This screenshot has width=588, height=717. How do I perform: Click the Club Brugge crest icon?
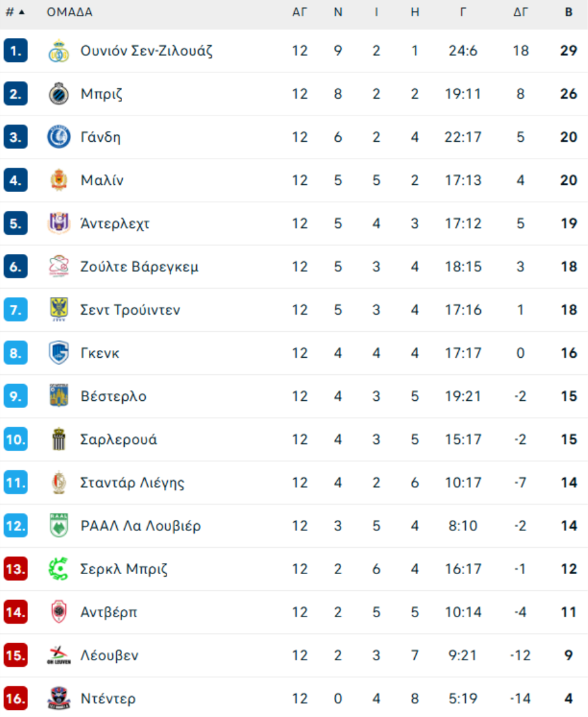coord(59,94)
